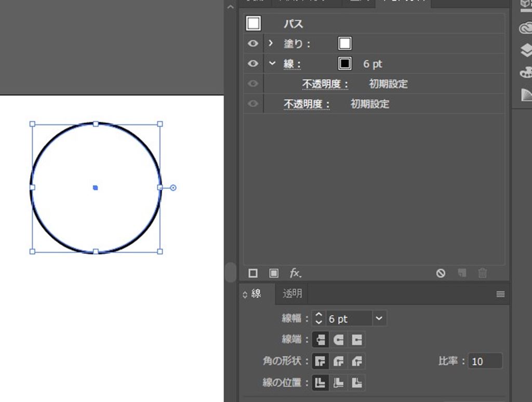Click the Clear Appearance icon
Screen dimensions: 532x402
[x=441, y=273]
